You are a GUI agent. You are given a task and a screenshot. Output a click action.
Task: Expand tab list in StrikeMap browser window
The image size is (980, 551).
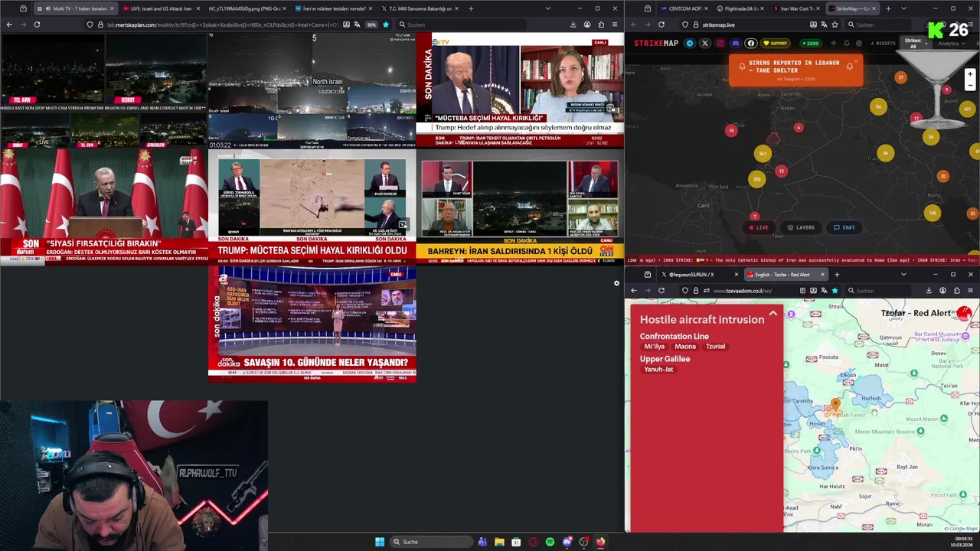(903, 8)
